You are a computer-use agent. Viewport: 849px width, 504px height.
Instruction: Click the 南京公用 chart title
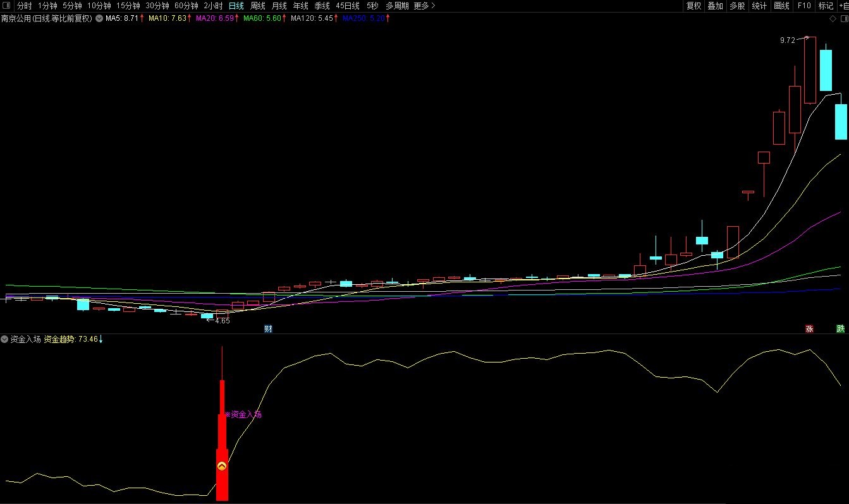47,18
